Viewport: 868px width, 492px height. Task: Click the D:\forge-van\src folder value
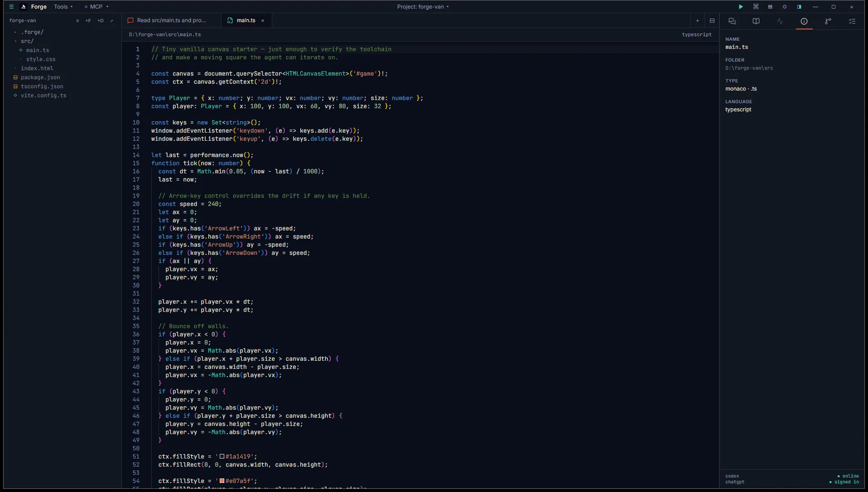tap(749, 68)
